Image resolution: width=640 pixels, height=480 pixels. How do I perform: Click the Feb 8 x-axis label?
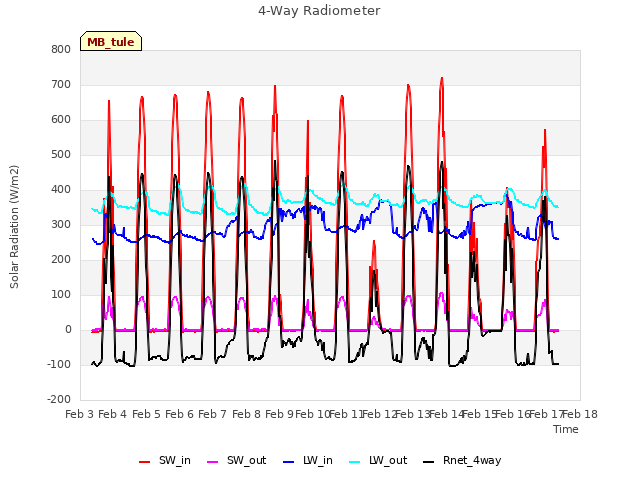click(x=246, y=414)
